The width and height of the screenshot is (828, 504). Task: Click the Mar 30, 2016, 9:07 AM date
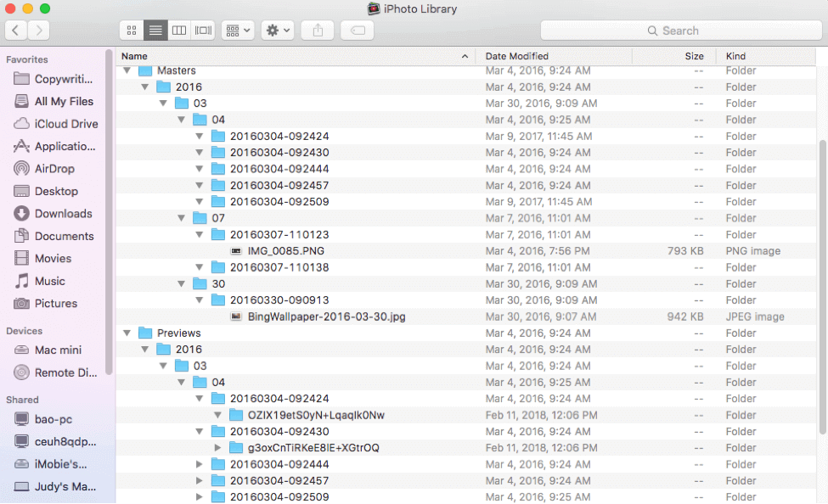(x=541, y=316)
